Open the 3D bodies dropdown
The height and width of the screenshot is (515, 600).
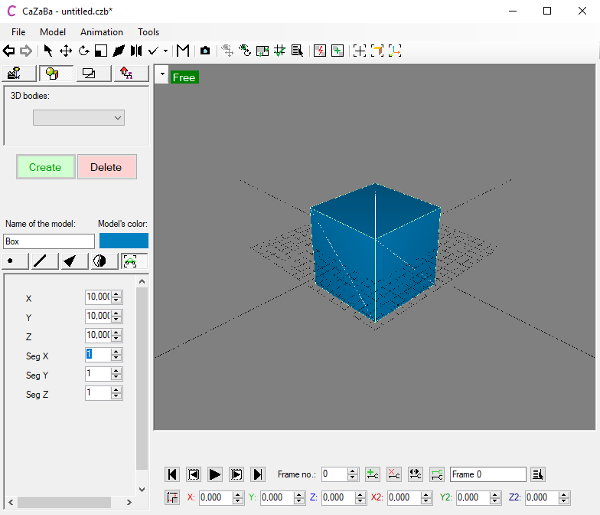tap(79, 118)
